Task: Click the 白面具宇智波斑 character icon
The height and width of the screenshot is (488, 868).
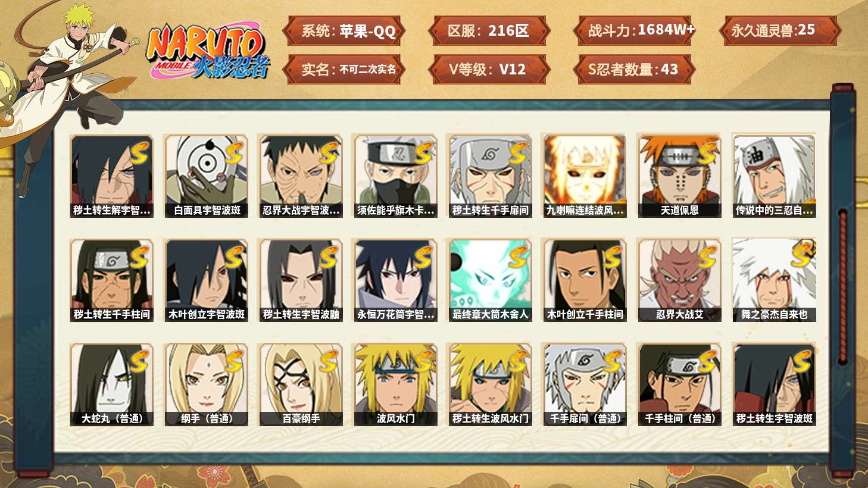Action: coord(207,176)
